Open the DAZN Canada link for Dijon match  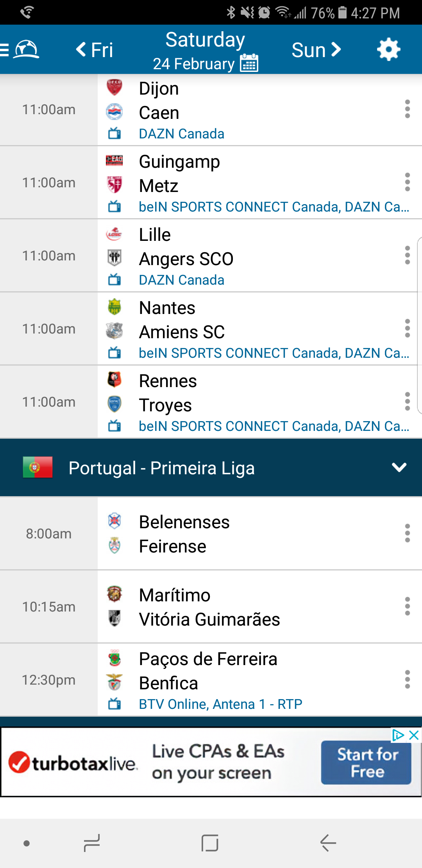click(181, 134)
